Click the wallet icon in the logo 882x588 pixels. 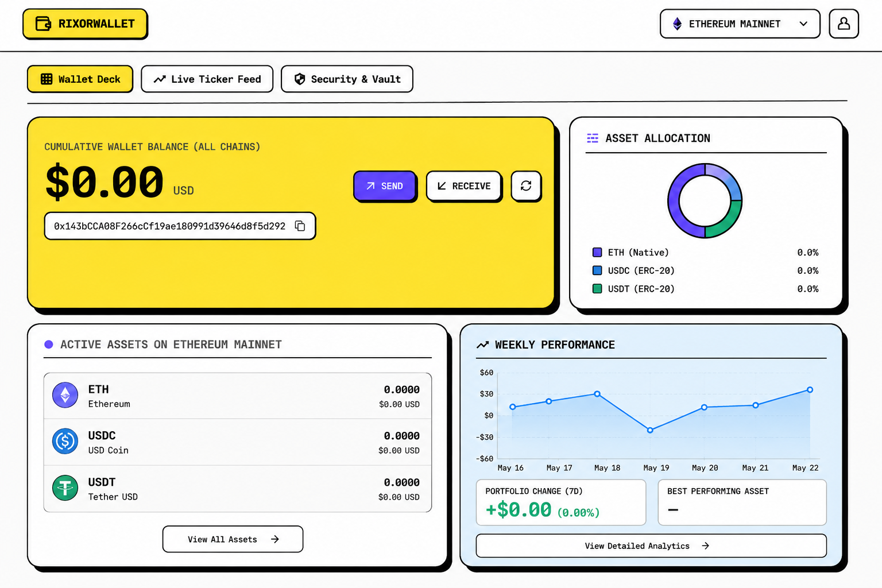44,24
